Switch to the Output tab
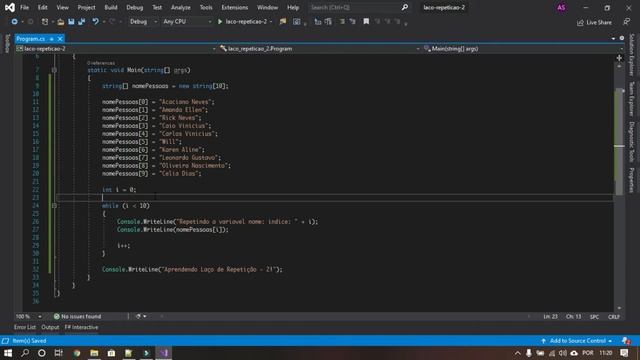Viewport: 640px width, 360px height. 50,327
